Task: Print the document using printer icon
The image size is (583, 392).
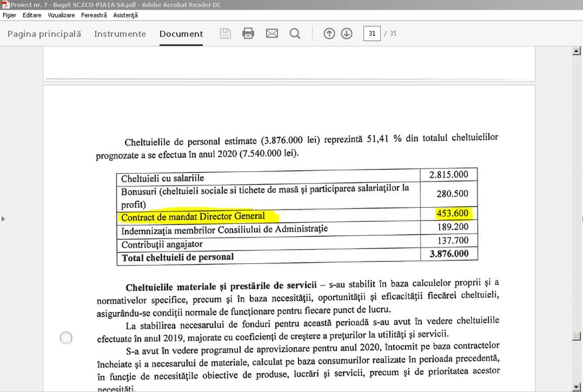Action: click(x=248, y=34)
